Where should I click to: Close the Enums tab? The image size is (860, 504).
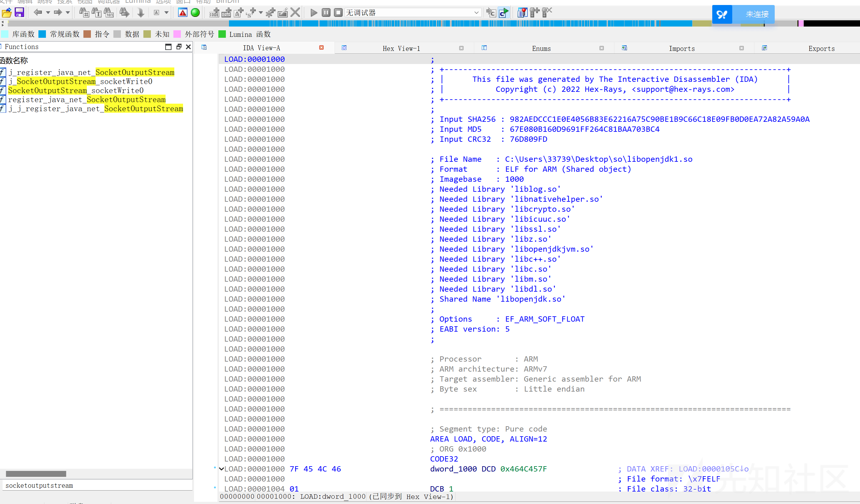pos(602,48)
